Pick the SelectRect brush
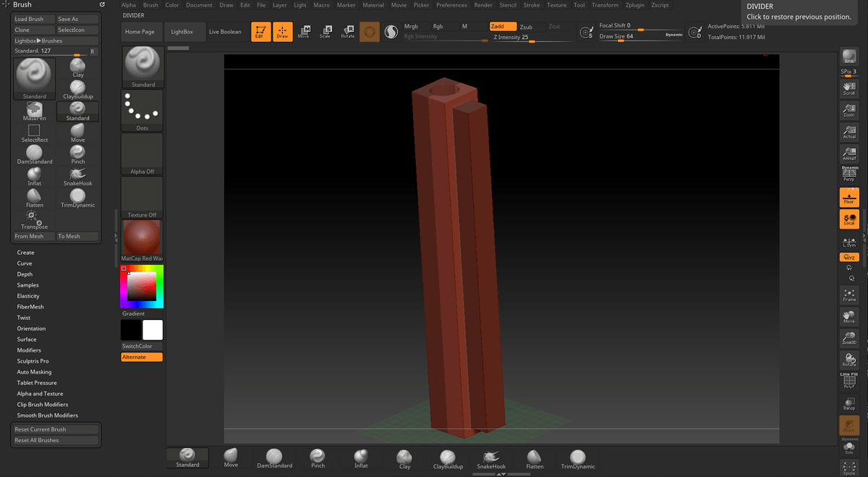 (34, 132)
